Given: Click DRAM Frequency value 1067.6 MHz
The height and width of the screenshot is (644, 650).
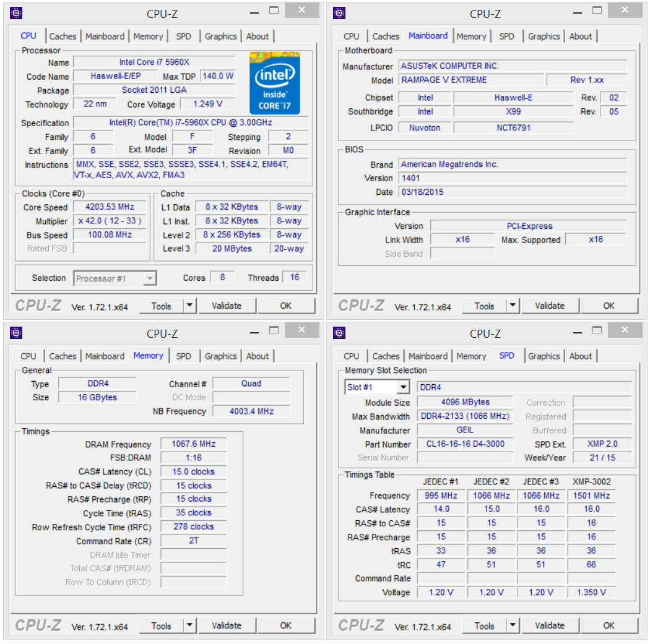Looking at the screenshot, I should [x=194, y=444].
